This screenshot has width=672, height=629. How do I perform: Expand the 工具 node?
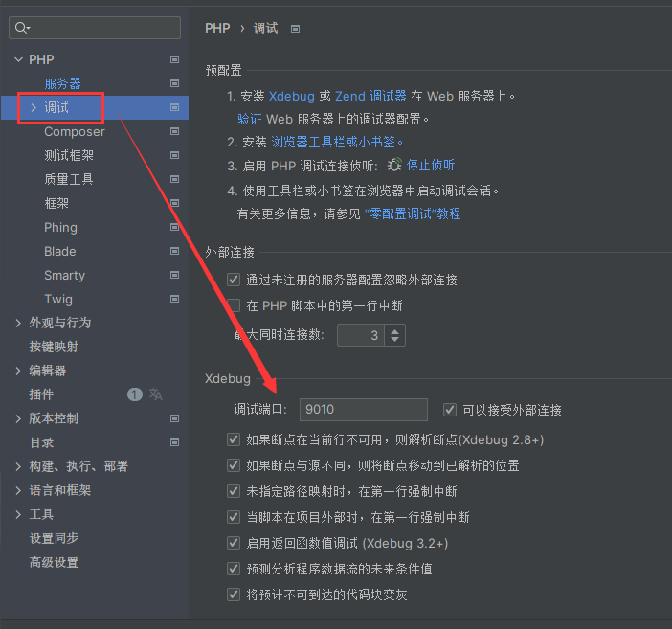click(18, 514)
